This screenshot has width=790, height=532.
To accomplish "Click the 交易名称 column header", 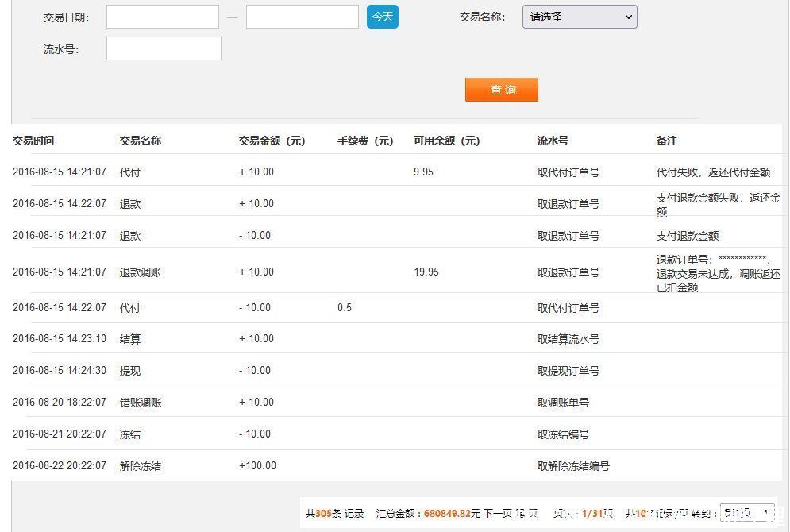I will click(140, 141).
